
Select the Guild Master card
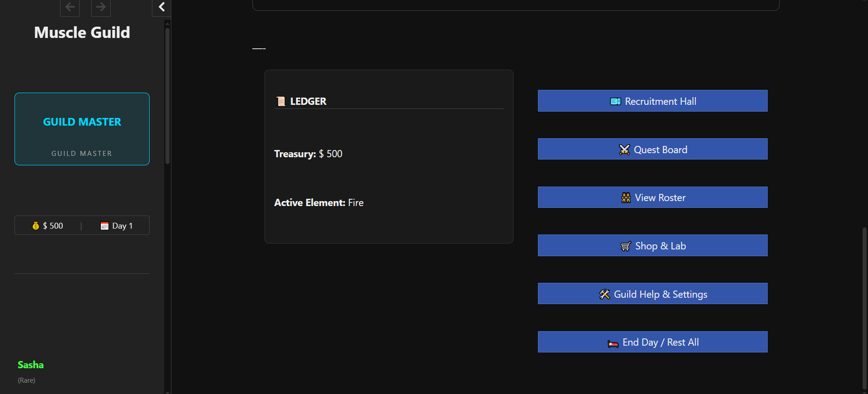tap(82, 129)
